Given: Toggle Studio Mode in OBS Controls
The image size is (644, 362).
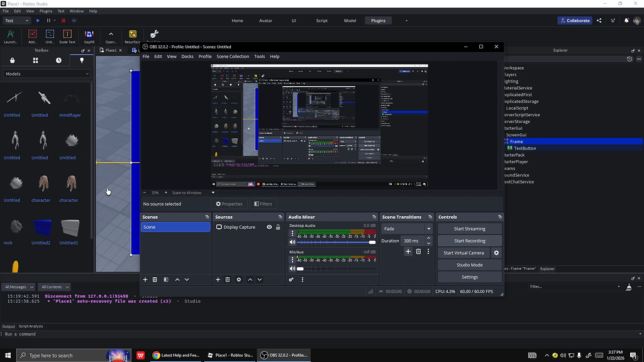Looking at the screenshot, I should tap(469, 265).
